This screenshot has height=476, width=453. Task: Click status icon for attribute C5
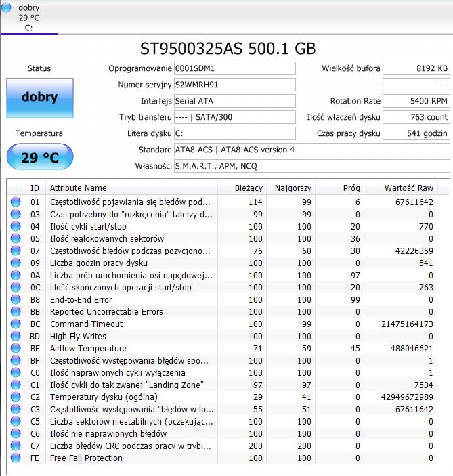point(16,421)
